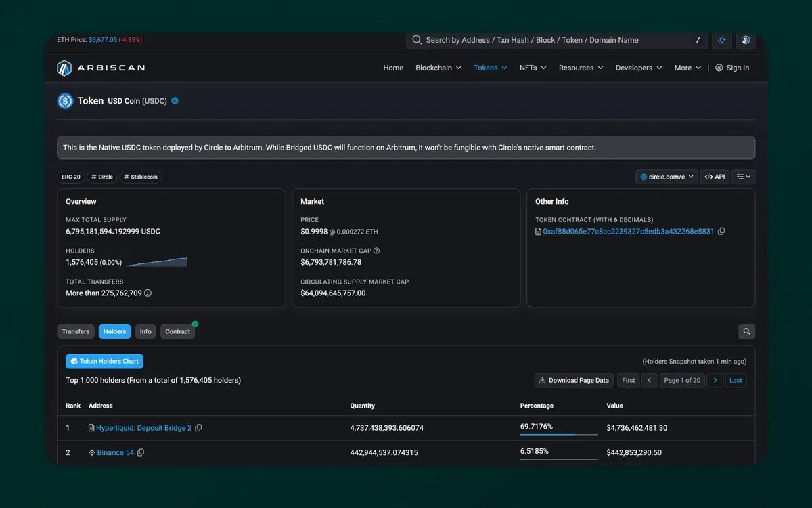Click the Circle hashtag label
The height and width of the screenshot is (508, 812).
pos(102,177)
